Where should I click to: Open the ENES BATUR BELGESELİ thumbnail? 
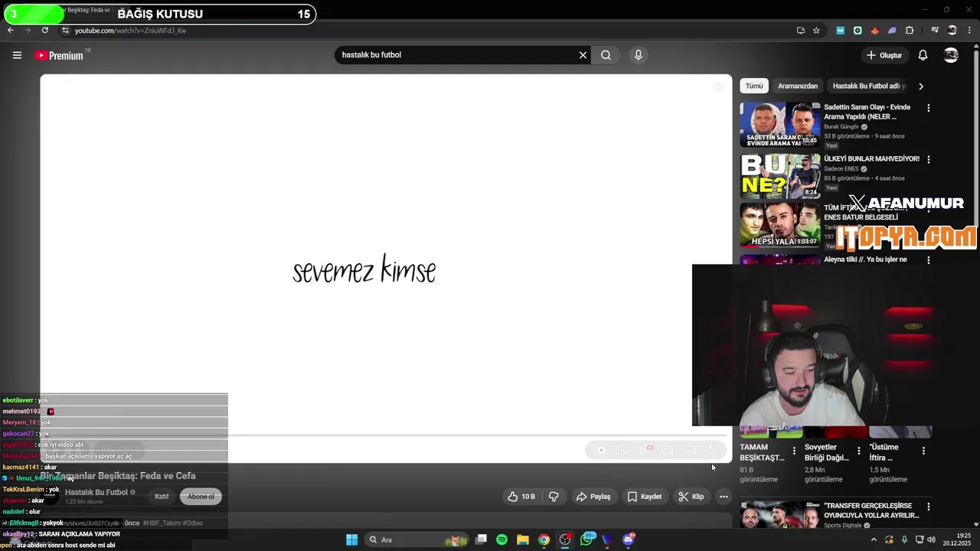tap(779, 225)
